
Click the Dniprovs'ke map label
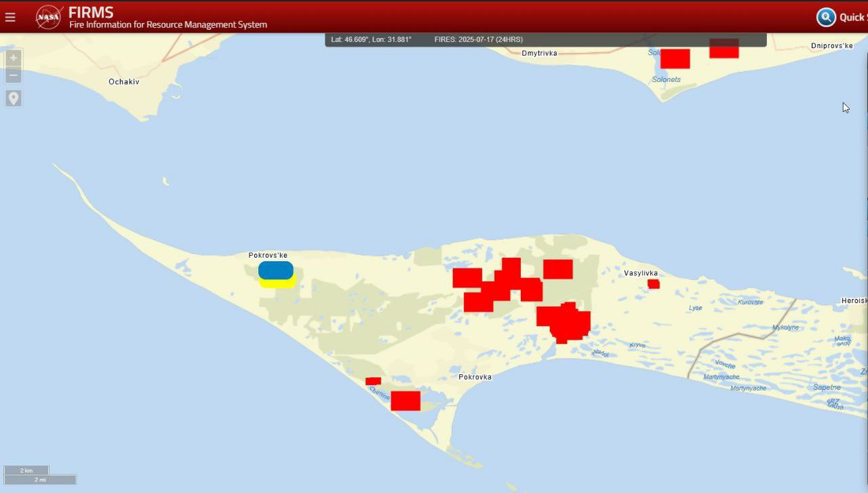[832, 45]
